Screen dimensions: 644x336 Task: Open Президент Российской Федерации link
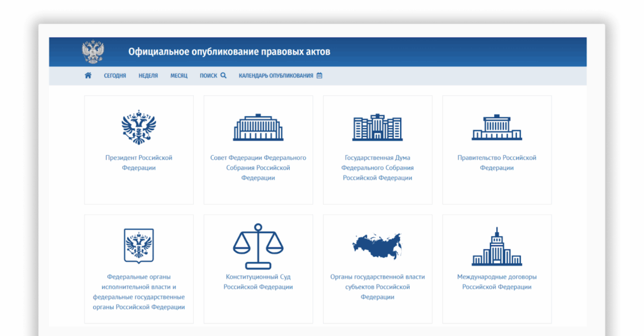(x=138, y=163)
